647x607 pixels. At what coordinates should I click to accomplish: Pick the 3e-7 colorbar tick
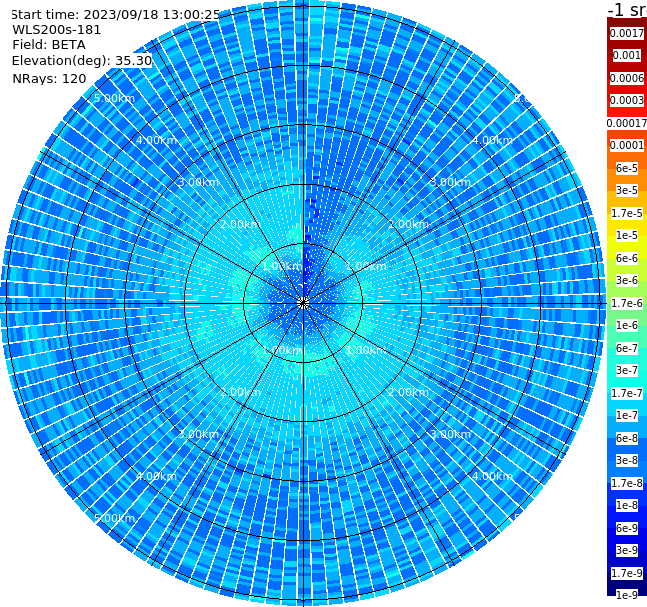[627, 370]
